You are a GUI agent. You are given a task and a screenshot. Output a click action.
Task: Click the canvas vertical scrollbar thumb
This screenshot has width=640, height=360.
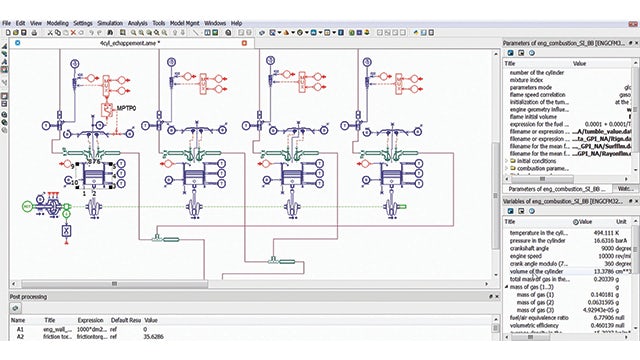[496, 195]
